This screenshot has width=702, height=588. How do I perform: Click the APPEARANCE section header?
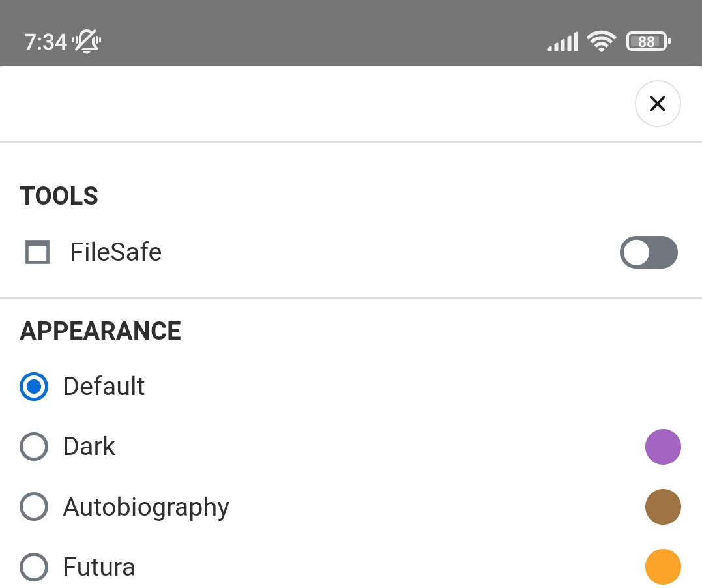(100, 331)
